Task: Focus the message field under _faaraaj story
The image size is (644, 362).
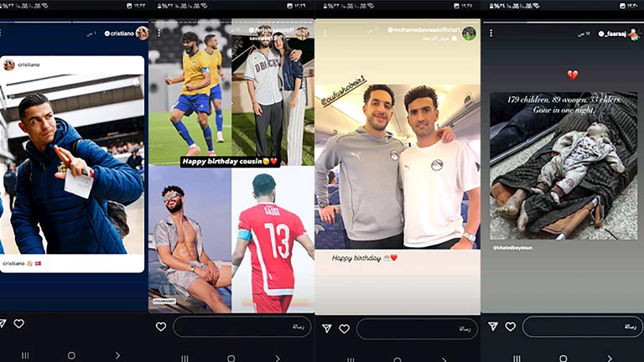Action: [582, 327]
